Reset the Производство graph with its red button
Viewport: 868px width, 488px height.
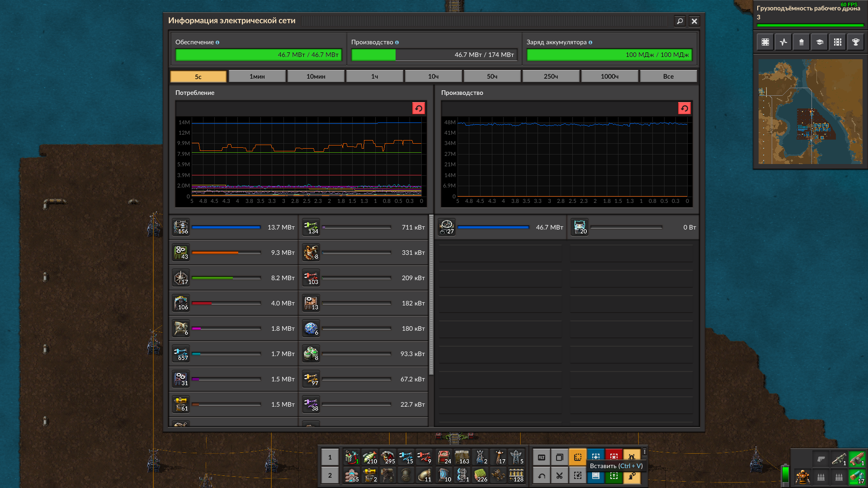click(x=684, y=108)
